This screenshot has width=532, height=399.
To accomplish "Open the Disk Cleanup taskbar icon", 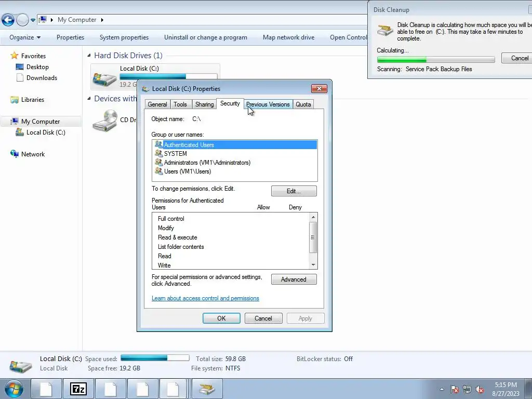I will [x=207, y=389].
